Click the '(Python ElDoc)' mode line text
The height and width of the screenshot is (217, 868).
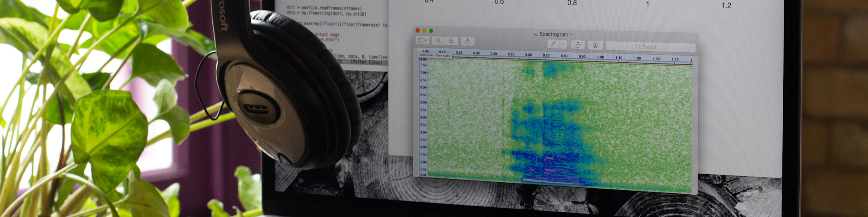point(367,62)
